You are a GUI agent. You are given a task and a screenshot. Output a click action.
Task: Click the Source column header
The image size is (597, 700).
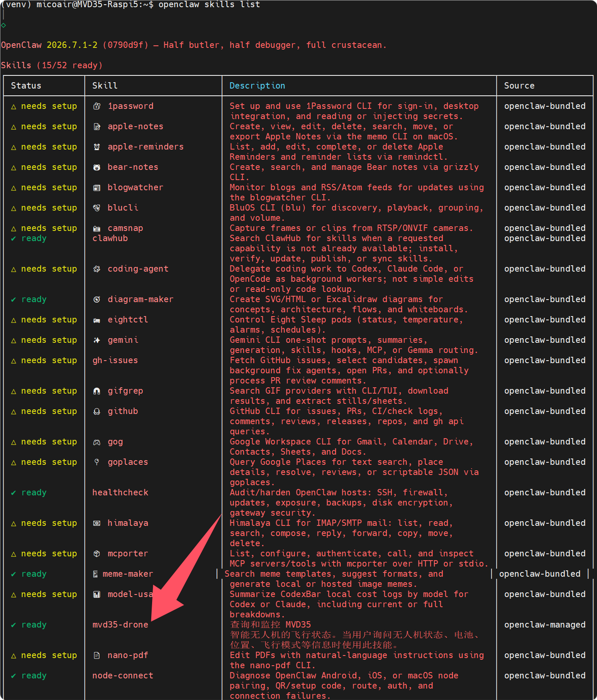[519, 86]
